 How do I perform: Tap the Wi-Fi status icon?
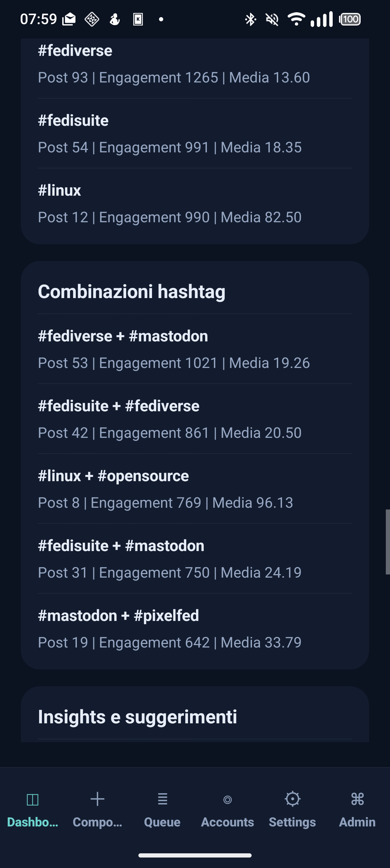coord(296,19)
